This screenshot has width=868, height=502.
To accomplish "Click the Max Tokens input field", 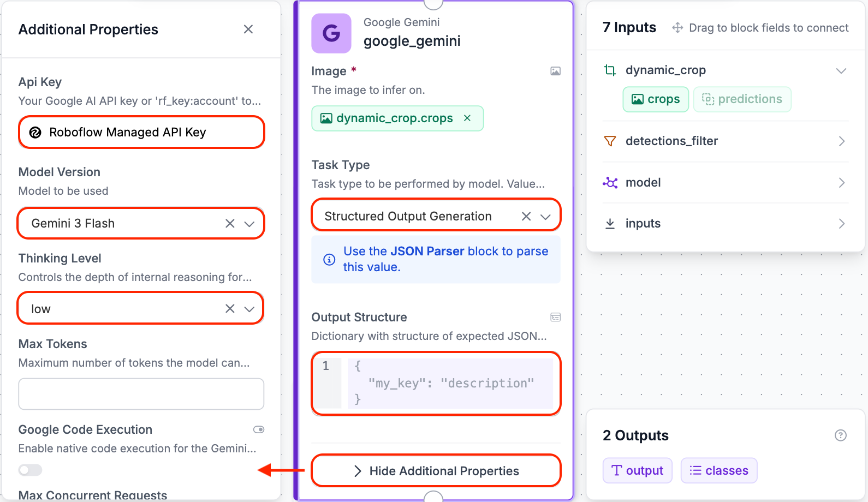I will tap(141, 394).
